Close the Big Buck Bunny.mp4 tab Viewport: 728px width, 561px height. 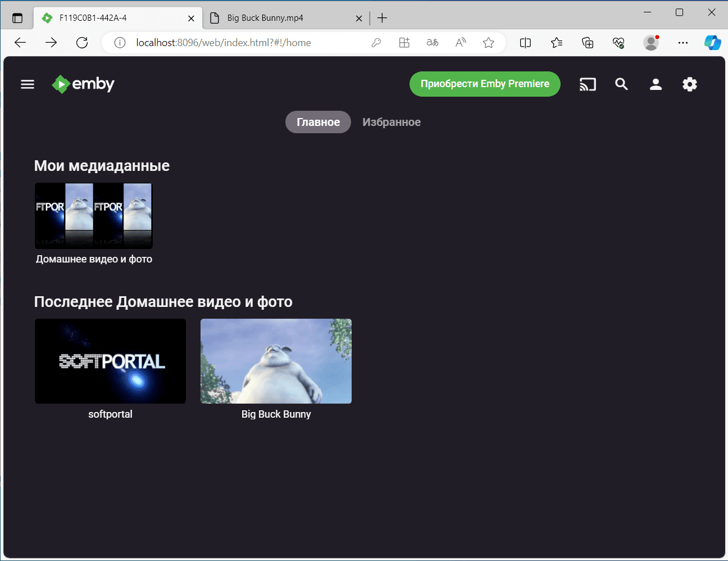tap(359, 18)
